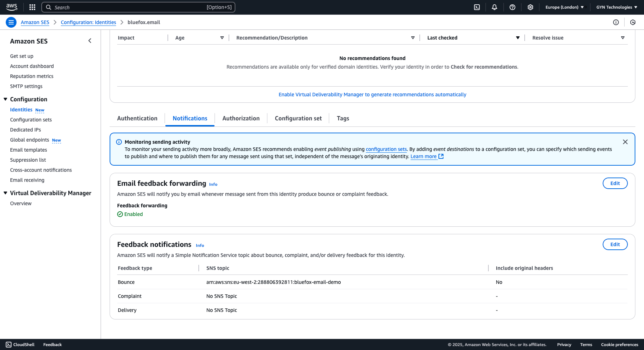Image resolution: width=644 pixels, height=350 pixels.
Task: Open the AWS services grid menu
Action: pyautogui.click(x=32, y=7)
